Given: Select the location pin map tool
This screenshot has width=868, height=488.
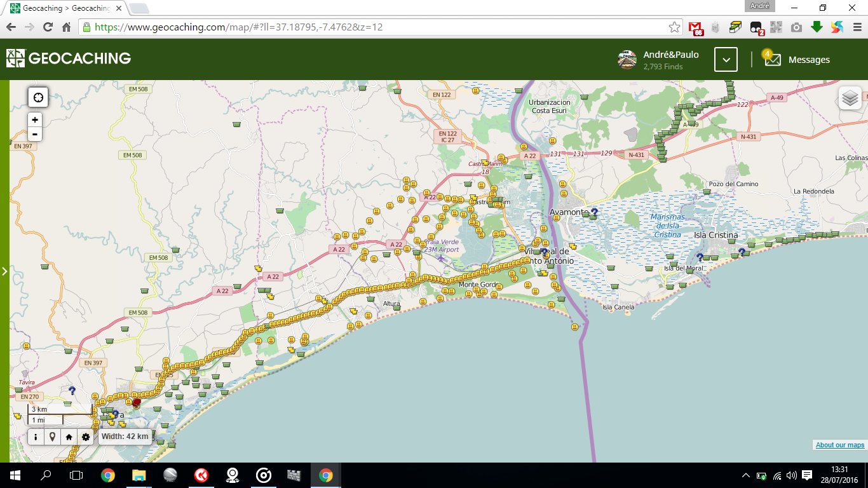Looking at the screenshot, I should tap(52, 437).
